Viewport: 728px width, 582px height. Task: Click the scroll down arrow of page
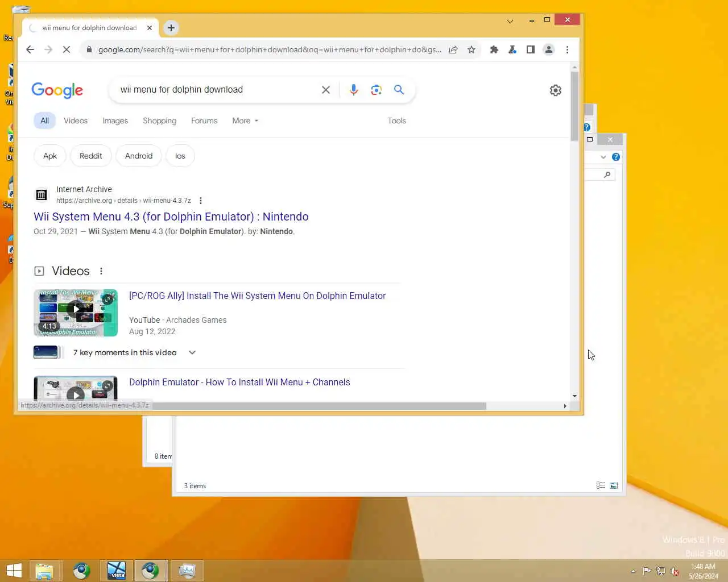click(x=574, y=396)
